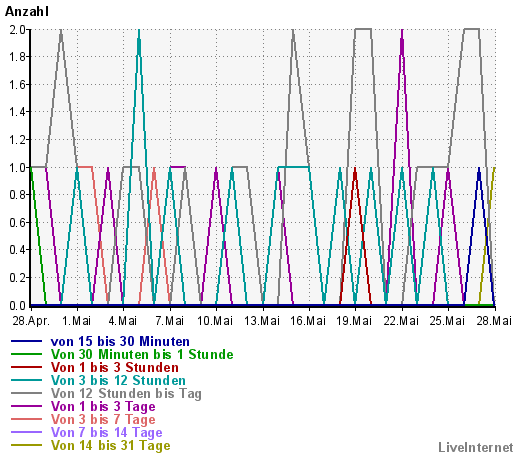The image size is (520, 457).
Task: Select 'Von 3 bis 12 Stunden' legend text
Action: [118, 381]
